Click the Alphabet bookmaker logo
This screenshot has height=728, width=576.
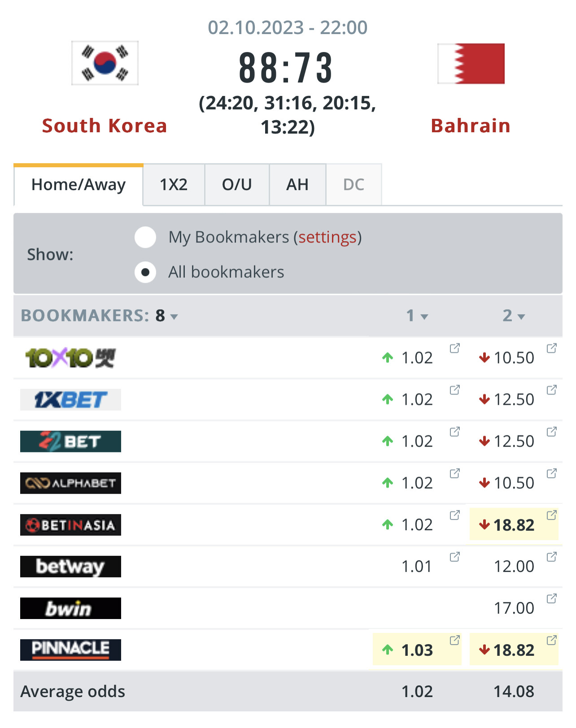coord(70,483)
